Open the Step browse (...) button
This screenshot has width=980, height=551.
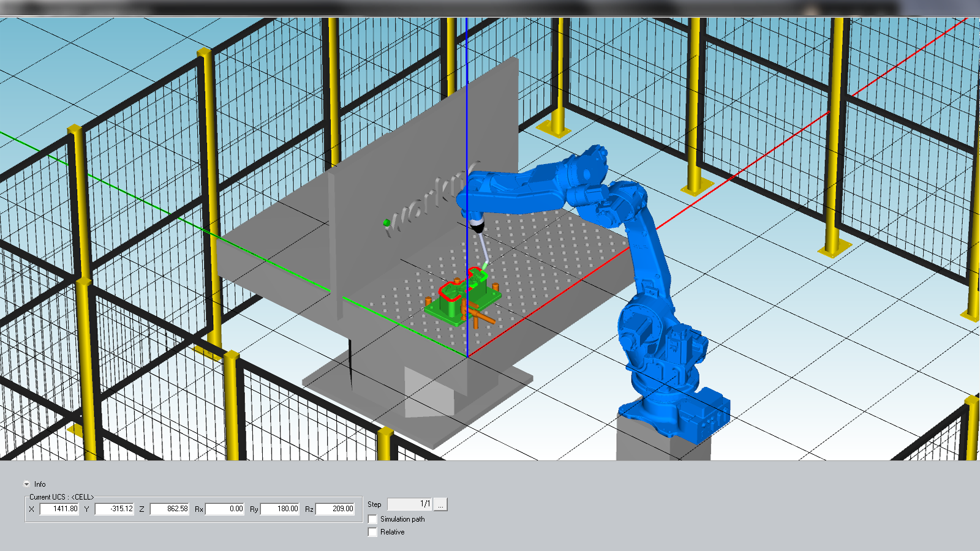[x=440, y=504]
